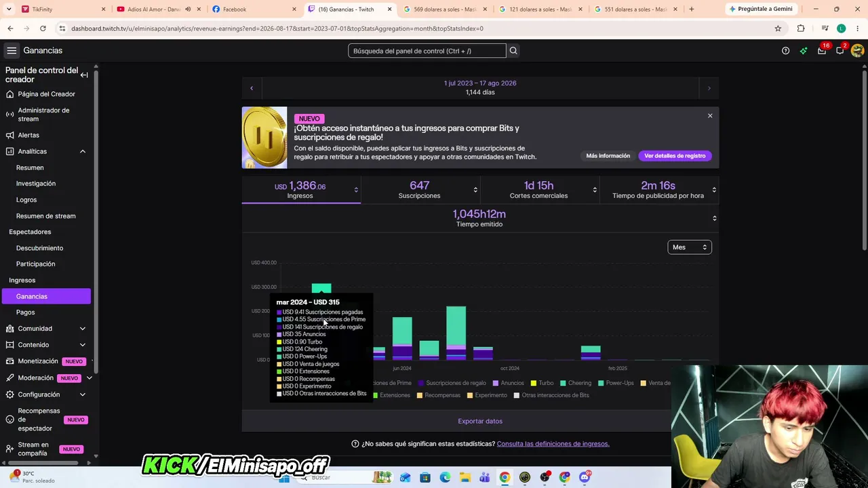868x488 pixels.
Task: Click the Otras interacciones de Bits swatch
Action: coord(517,395)
